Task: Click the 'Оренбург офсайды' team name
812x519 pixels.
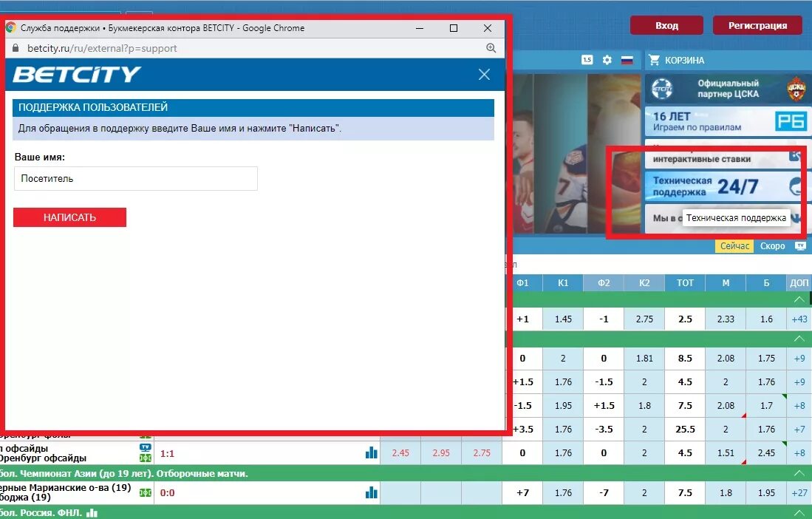Action: click(x=43, y=458)
